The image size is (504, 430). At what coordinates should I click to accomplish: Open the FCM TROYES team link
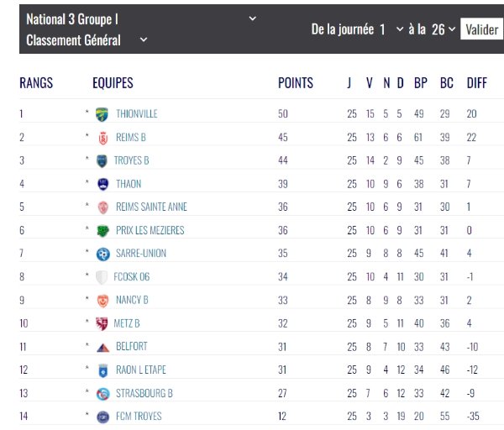[x=139, y=416]
